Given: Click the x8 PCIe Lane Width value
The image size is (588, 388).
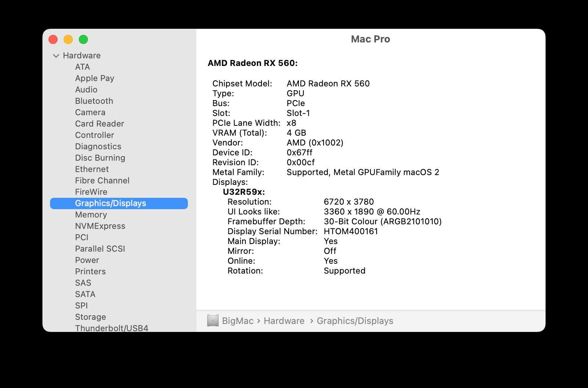Looking at the screenshot, I should point(291,123).
